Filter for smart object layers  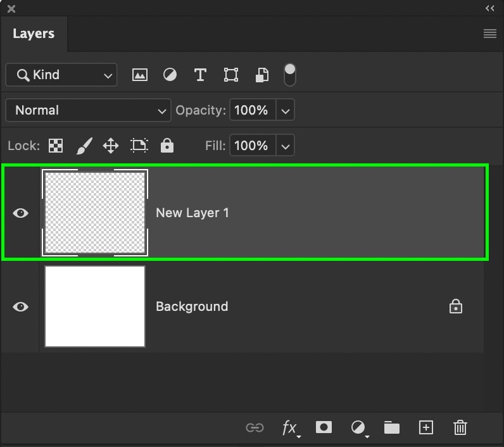point(261,75)
